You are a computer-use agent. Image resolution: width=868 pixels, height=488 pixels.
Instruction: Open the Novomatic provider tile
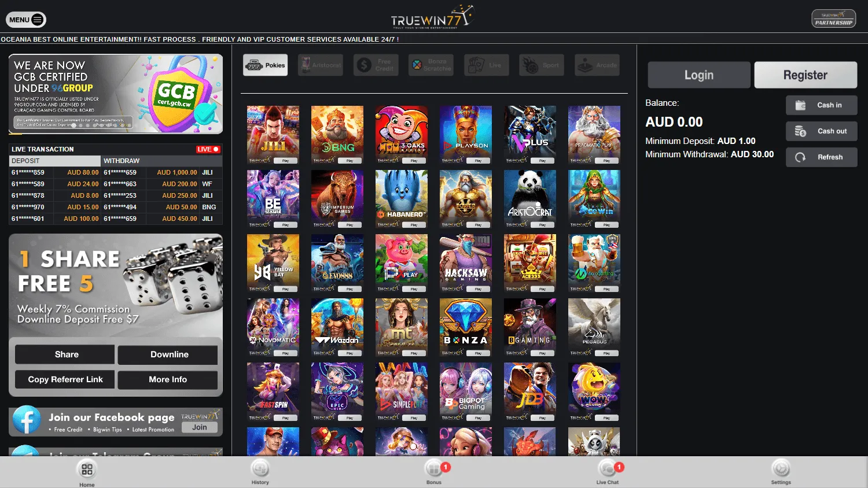click(x=273, y=327)
